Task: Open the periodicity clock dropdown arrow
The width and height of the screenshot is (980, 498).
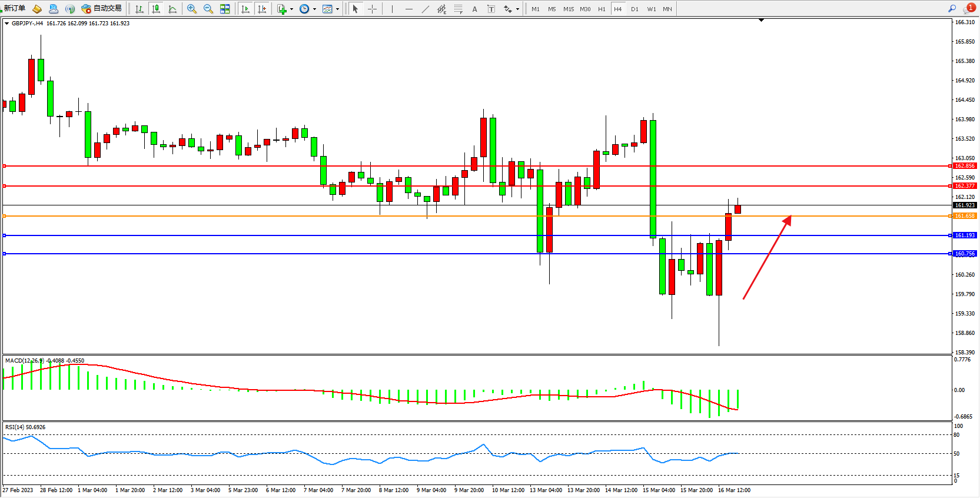Action: (314, 9)
